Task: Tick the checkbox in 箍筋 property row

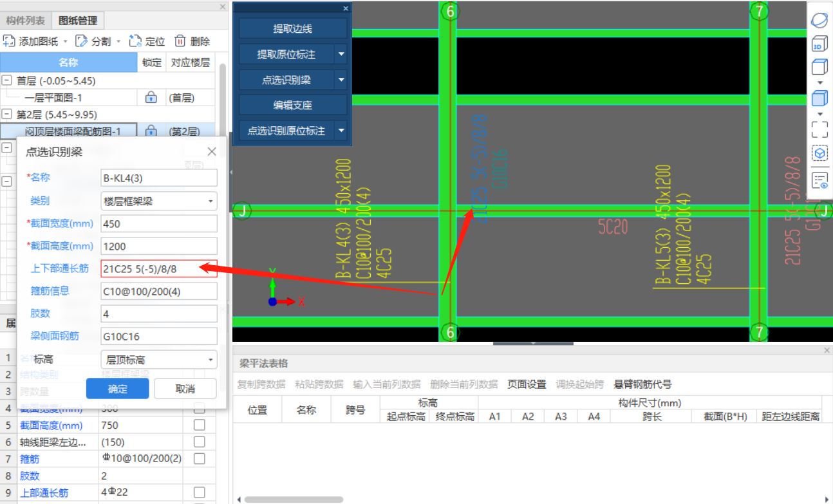Action: click(x=200, y=459)
